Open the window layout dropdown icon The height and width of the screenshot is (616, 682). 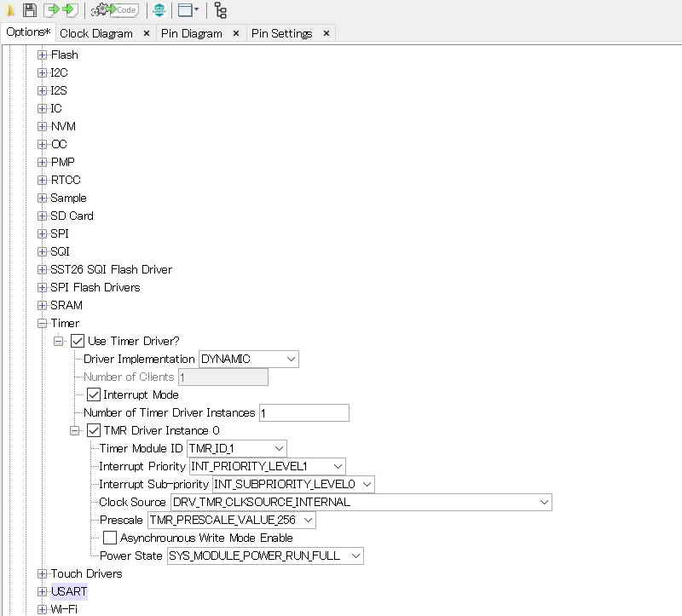(x=188, y=10)
